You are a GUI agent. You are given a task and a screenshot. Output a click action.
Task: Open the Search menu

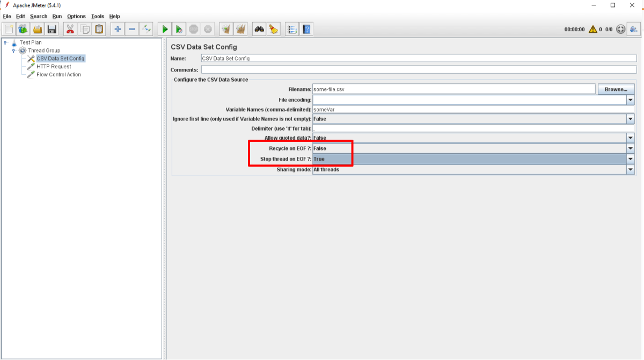[x=39, y=17]
